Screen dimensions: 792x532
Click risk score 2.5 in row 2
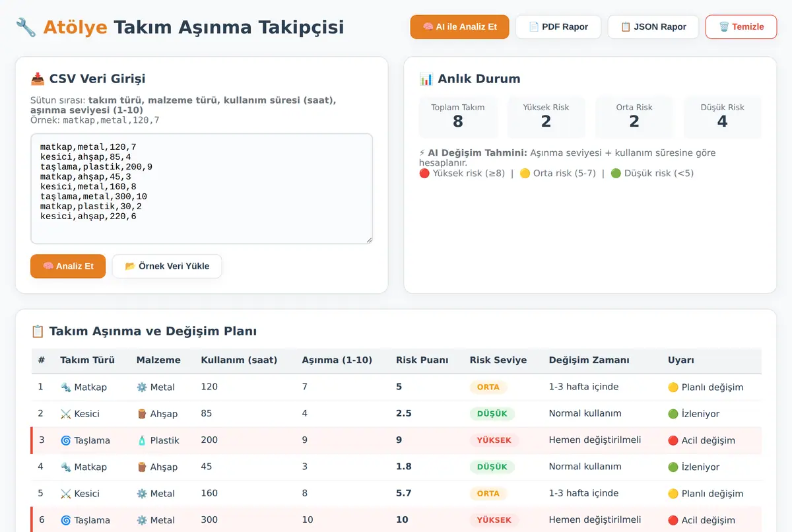pos(404,413)
